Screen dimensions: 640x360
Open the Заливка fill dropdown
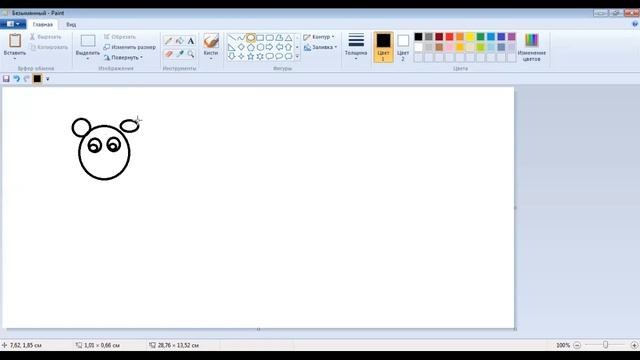point(321,47)
